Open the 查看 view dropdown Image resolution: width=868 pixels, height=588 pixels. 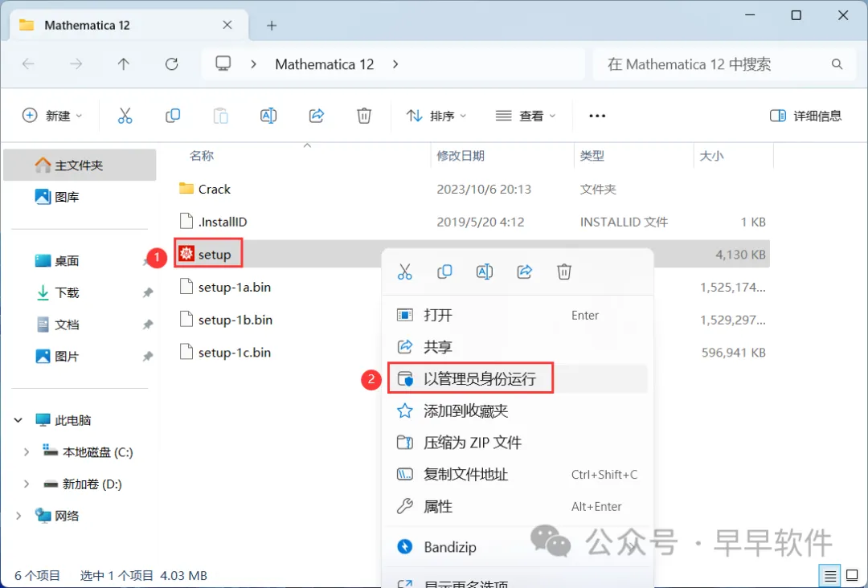526,116
